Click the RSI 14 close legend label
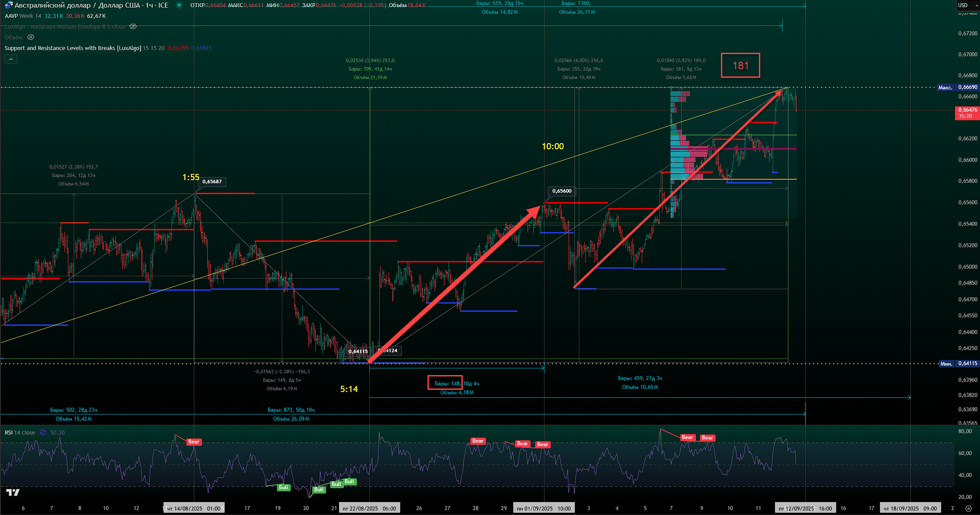Image resolution: width=980 pixels, height=515 pixels. click(20, 433)
